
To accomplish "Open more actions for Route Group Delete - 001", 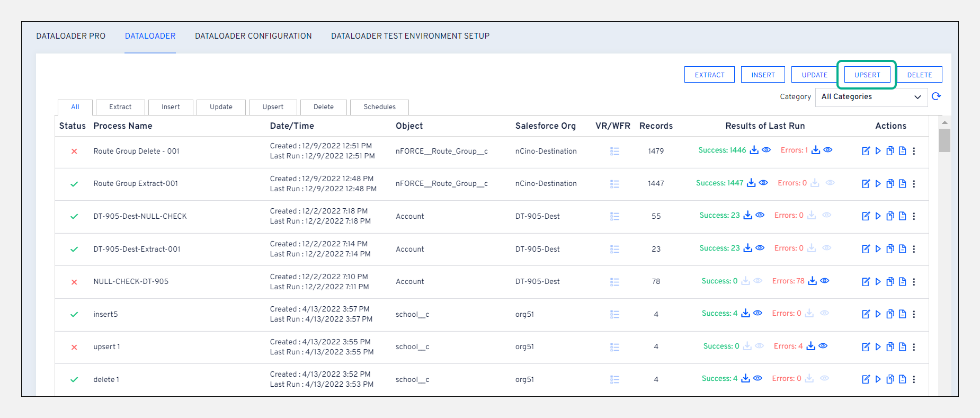I will pyautogui.click(x=914, y=151).
